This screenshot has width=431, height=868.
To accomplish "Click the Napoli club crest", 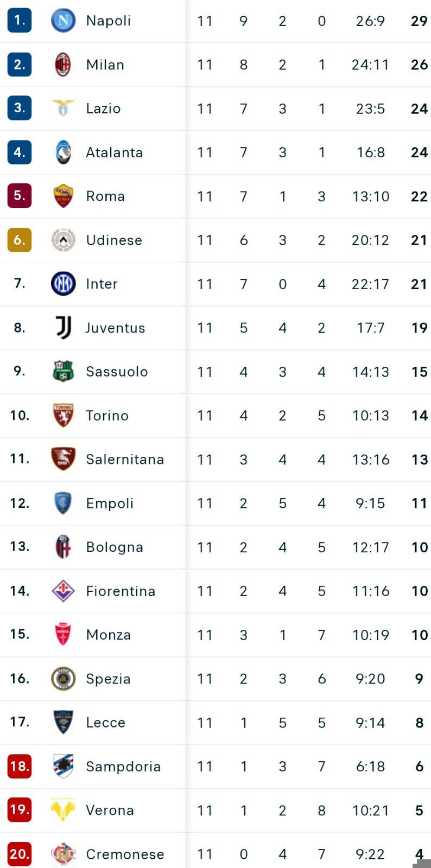I will point(63,21).
